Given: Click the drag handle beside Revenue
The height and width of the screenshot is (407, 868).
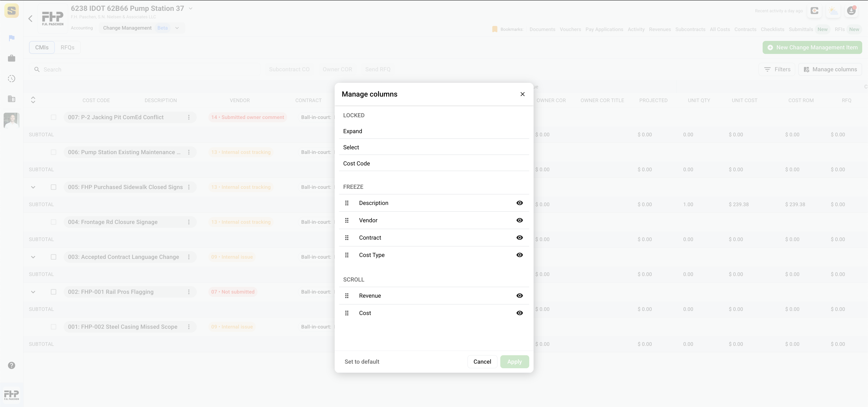Looking at the screenshot, I should (x=347, y=295).
